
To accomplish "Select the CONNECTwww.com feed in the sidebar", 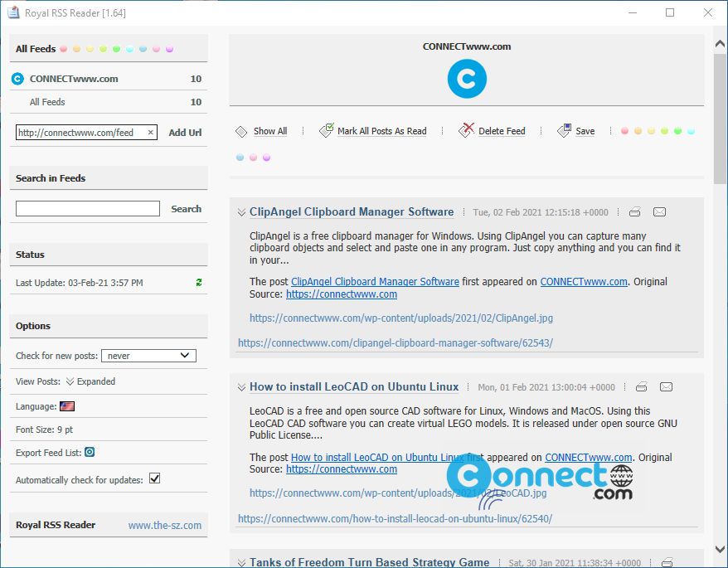I will coord(109,79).
